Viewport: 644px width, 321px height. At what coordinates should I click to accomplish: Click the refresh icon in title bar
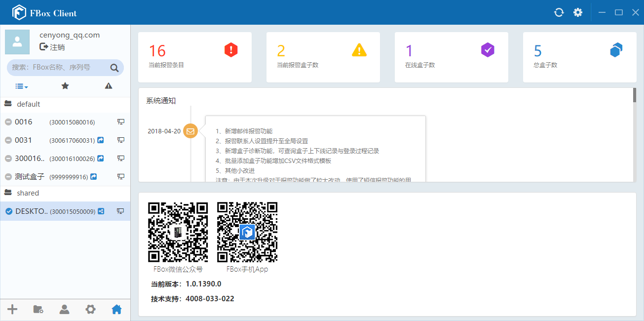pyautogui.click(x=559, y=12)
